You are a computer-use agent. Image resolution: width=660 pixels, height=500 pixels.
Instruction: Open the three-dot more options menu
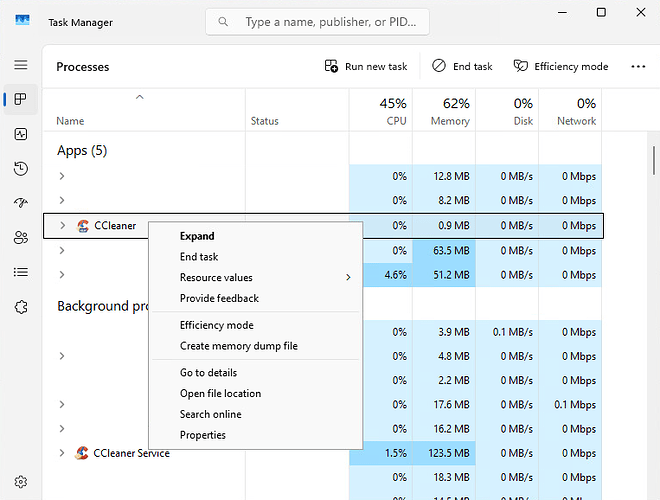638,66
